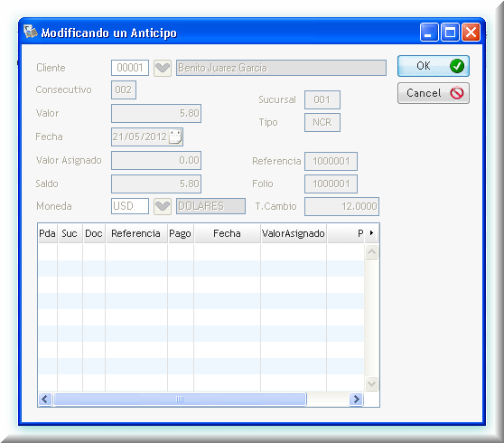This screenshot has width=504, height=443.
Task: Click the green checkmark OK button
Action: click(433, 66)
